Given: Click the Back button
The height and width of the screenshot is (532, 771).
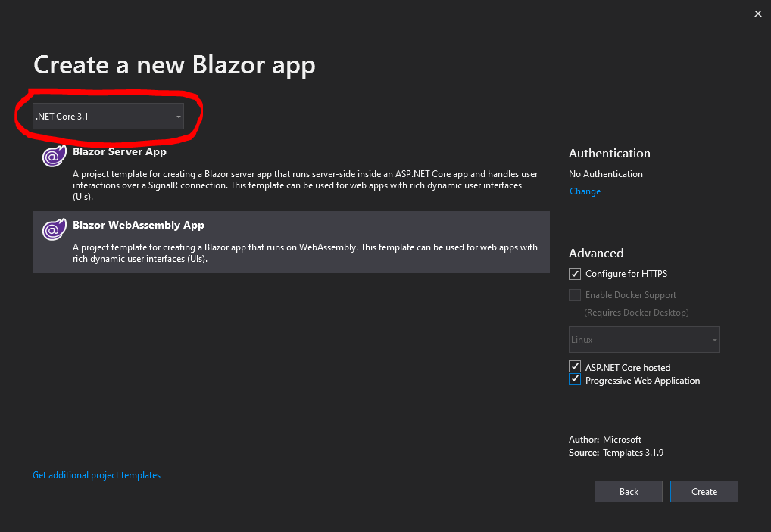Looking at the screenshot, I should click(x=629, y=491).
